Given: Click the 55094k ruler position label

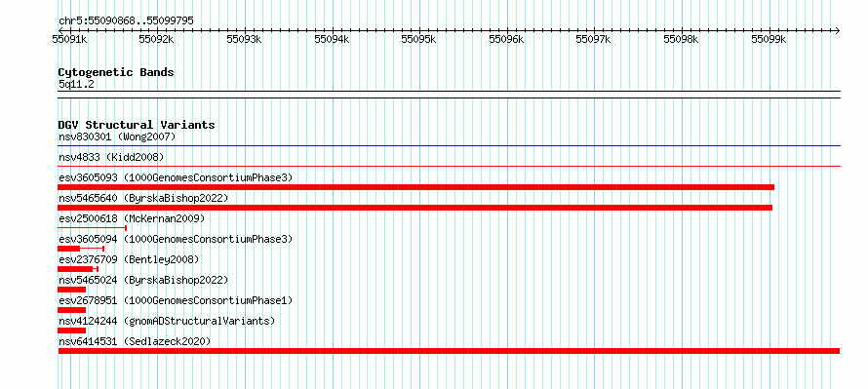Looking at the screenshot, I should click(x=332, y=39).
